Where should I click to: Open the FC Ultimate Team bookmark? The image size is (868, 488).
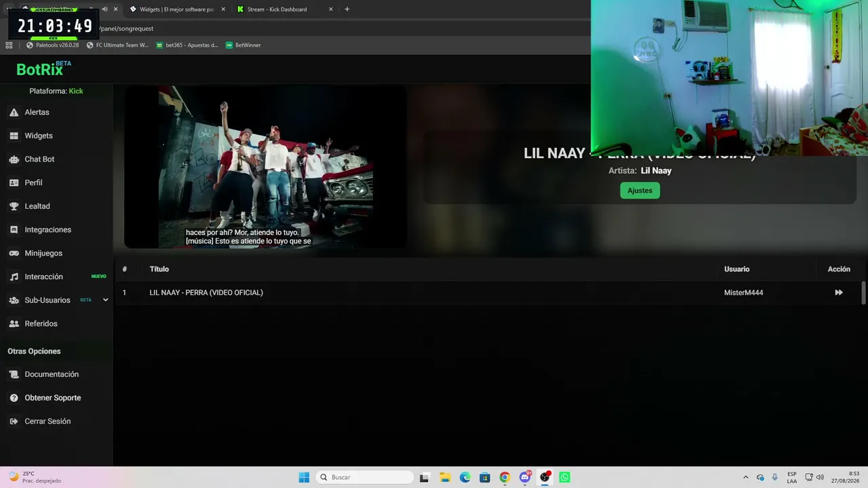point(117,45)
